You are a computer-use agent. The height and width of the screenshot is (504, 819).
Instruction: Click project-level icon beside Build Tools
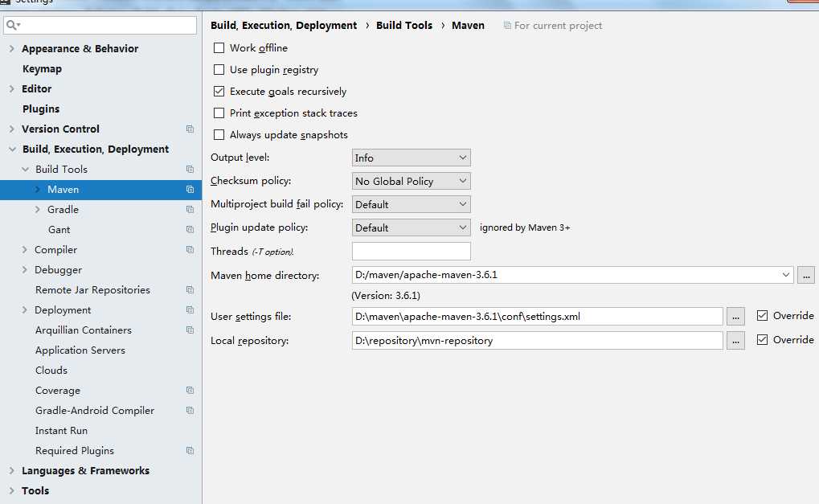point(190,170)
